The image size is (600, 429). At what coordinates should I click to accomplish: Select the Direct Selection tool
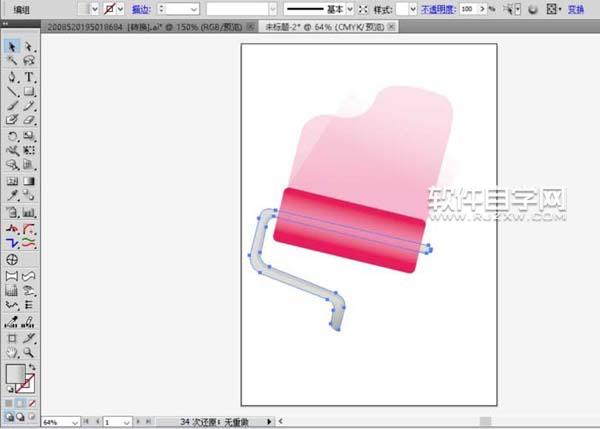tap(28, 46)
